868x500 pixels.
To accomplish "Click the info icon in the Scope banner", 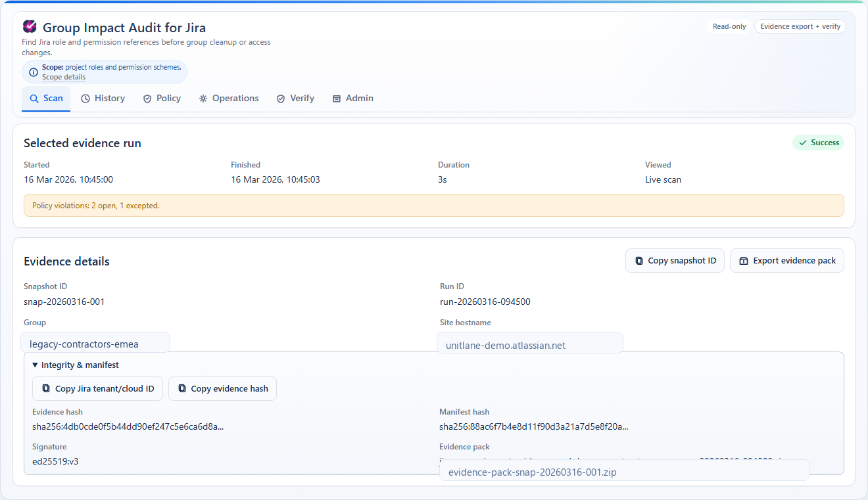I will click(x=33, y=72).
